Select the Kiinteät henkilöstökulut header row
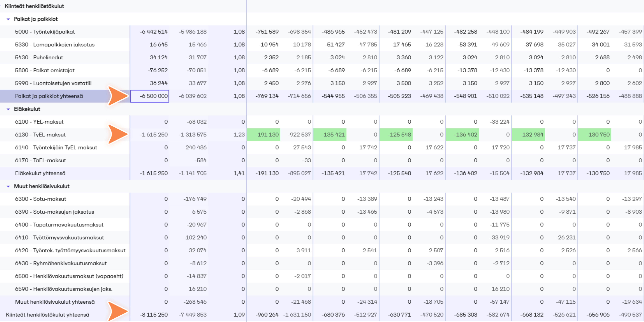The width and height of the screenshot is (644, 322). point(322,6)
